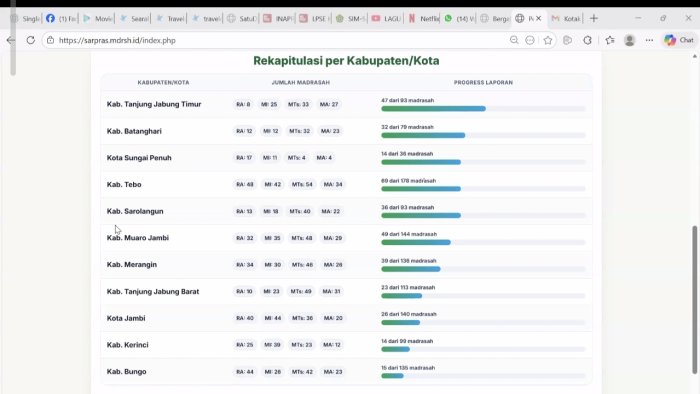700x394 pixels.
Task: Click '23 dari 113 madrasah' progress label
Action: pos(408,287)
